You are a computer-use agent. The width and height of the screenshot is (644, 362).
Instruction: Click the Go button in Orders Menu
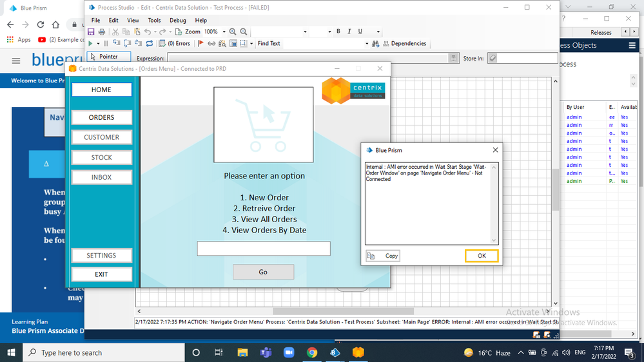tap(263, 272)
